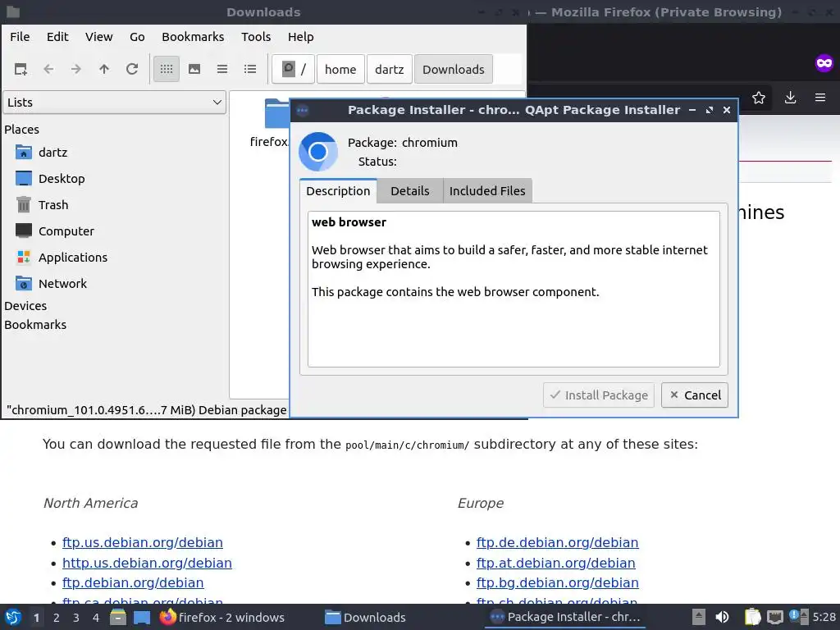The width and height of the screenshot is (840, 630).
Task: Open Bookmarks menu in file manager
Action: (x=193, y=37)
